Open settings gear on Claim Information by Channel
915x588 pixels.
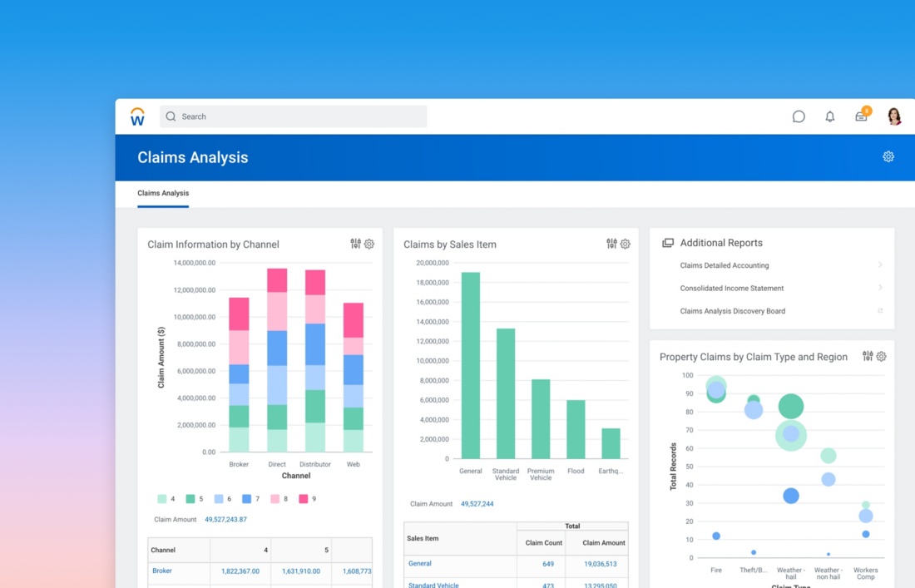[369, 244]
